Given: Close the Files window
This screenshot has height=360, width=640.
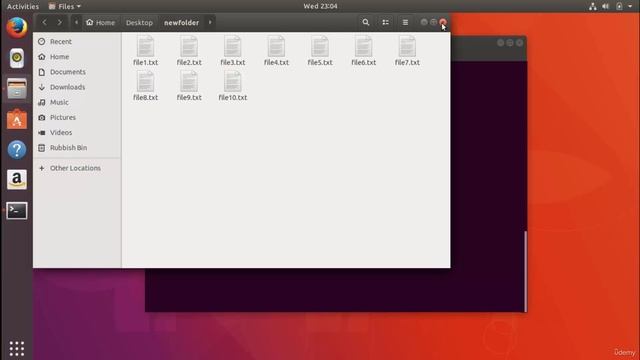Looking at the screenshot, I should pyautogui.click(x=443, y=22).
